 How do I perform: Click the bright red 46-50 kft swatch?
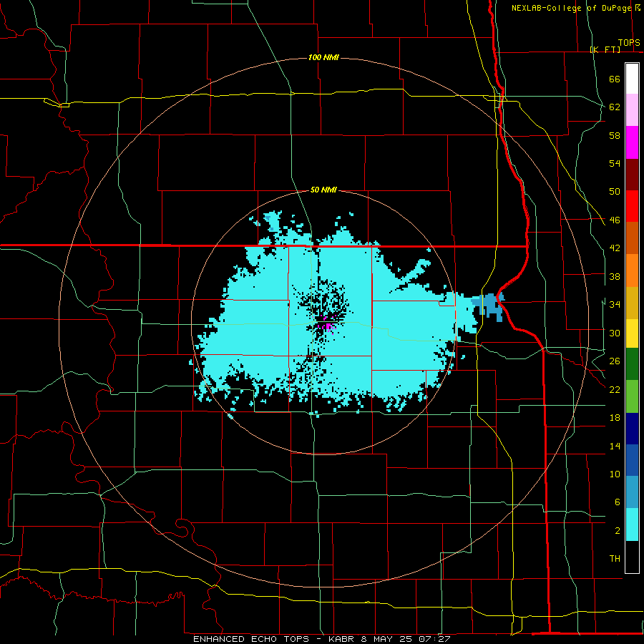[632, 206]
